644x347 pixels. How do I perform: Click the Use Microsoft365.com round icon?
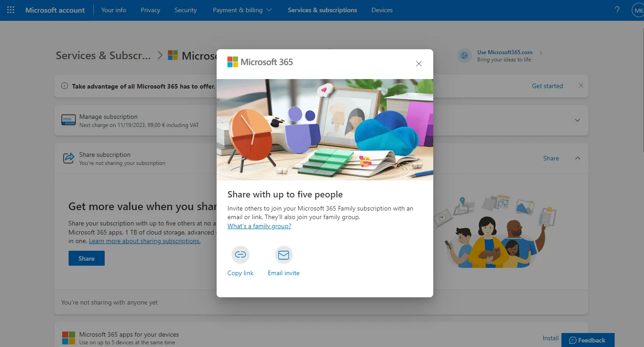pyautogui.click(x=464, y=56)
